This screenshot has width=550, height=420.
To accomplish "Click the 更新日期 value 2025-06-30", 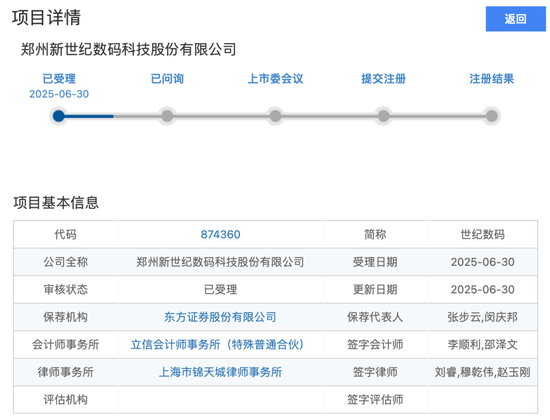I will click(483, 289).
